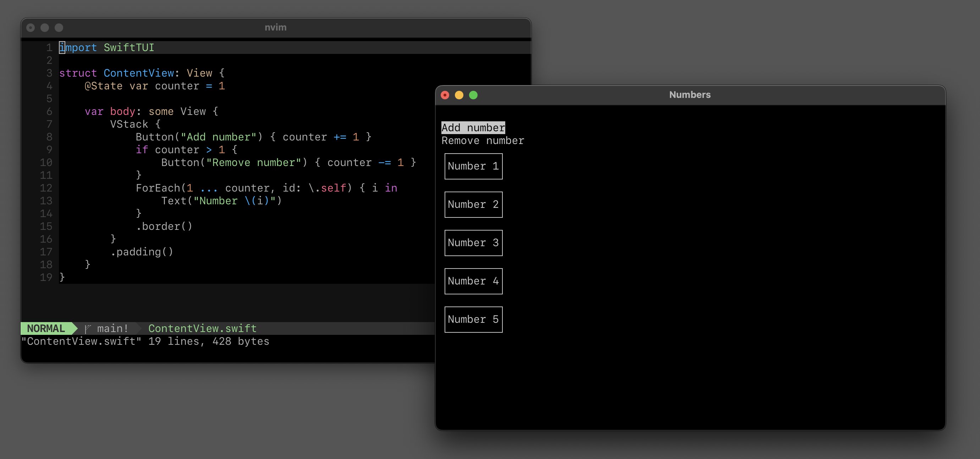Click the Button("Add number") line in the code

click(x=253, y=137)
